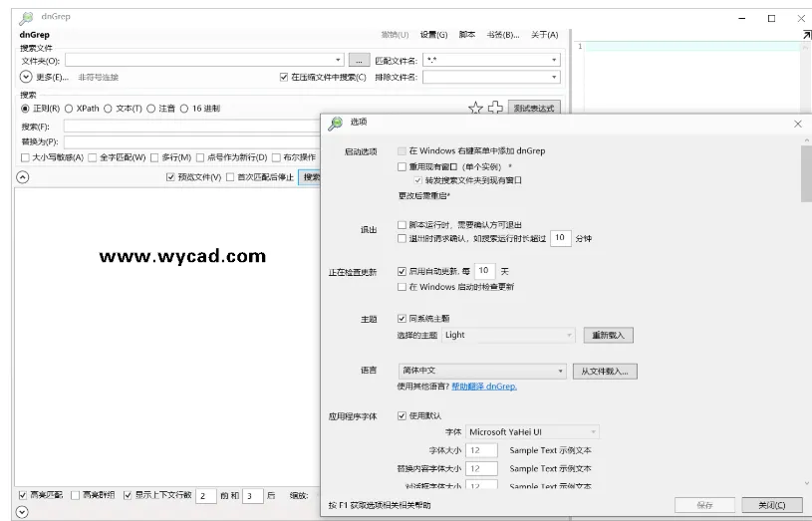Screen dimensions: 812x521
Task: Click the preview pane pop-out arrow icon
Action: 806,35
